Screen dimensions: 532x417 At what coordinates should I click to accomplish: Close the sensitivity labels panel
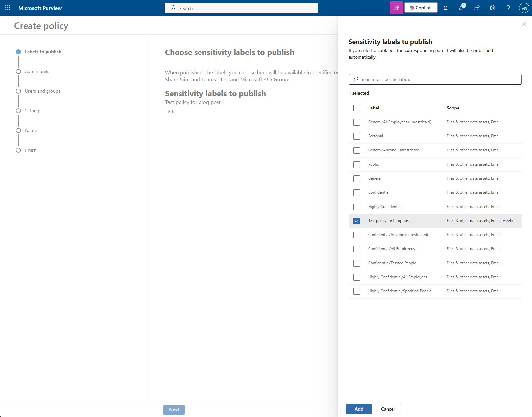coord(524,23)
